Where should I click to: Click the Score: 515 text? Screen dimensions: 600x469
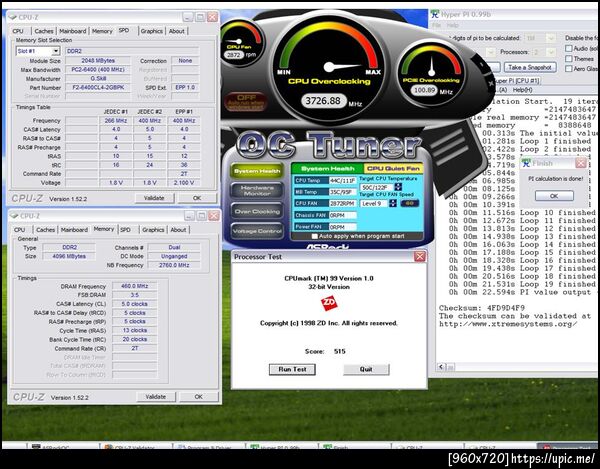325,351
